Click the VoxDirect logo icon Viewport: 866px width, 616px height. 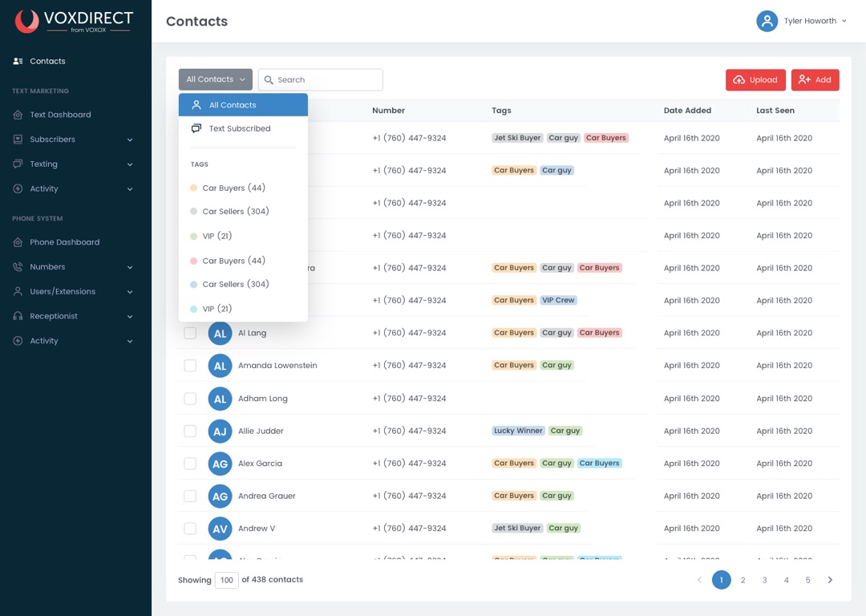coord(27,21)
